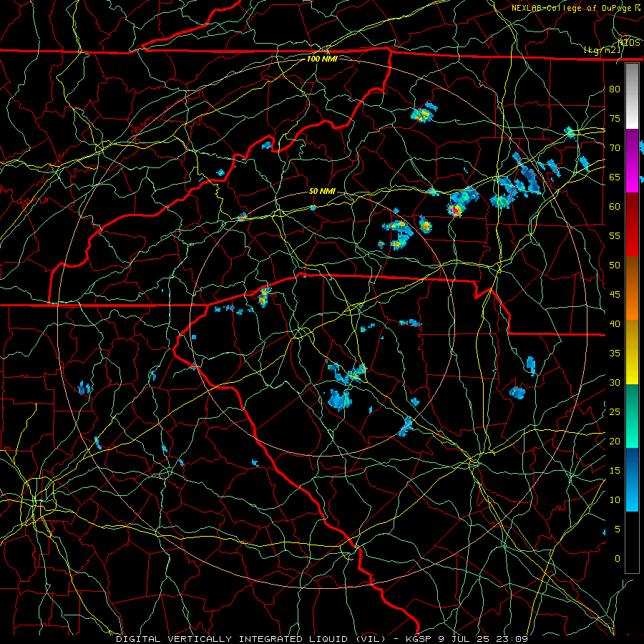644x644 pixels.
Task: Click the DIGITAL VERTICALLY INTEGRATED LIQUID title
Action: click(x=231, y=639)
